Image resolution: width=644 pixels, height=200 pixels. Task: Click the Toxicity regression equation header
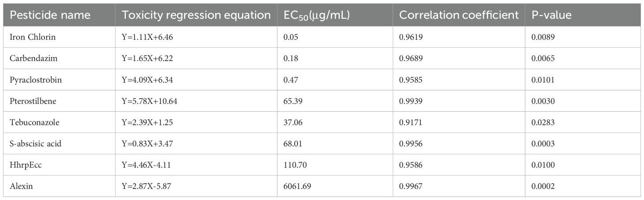point(196,15)
